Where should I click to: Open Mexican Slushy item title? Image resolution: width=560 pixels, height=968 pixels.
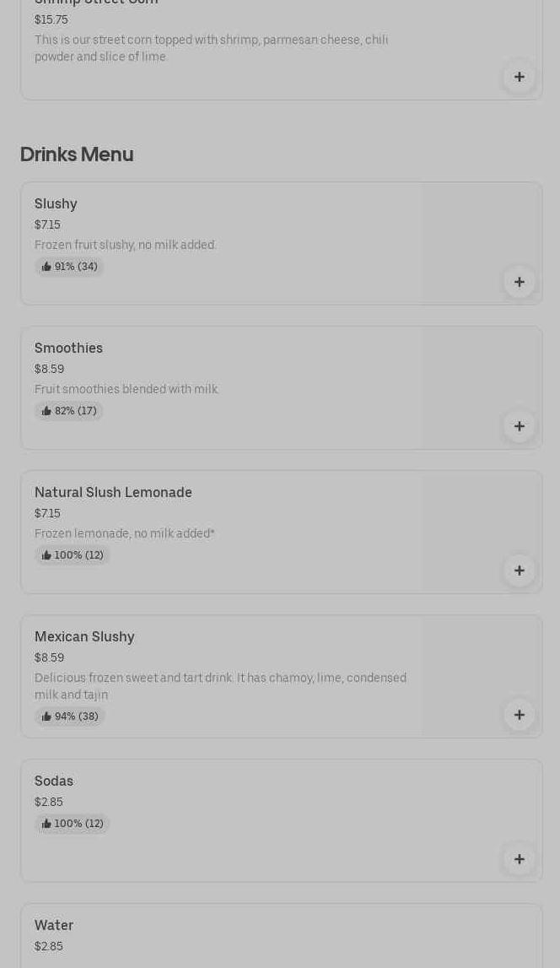84,637
